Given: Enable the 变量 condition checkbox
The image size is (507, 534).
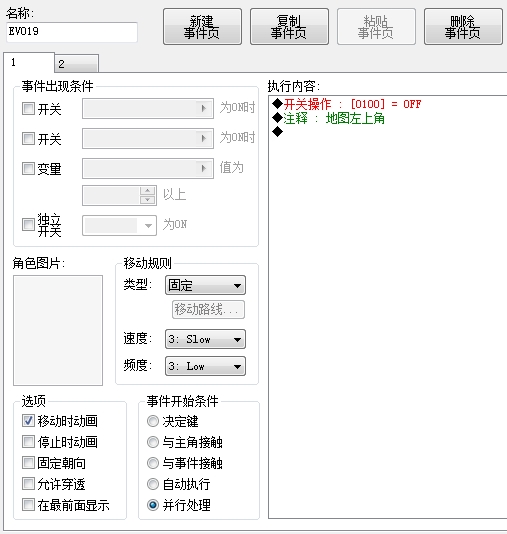Looking at the screenshot, I should click(x=28, y=169).
